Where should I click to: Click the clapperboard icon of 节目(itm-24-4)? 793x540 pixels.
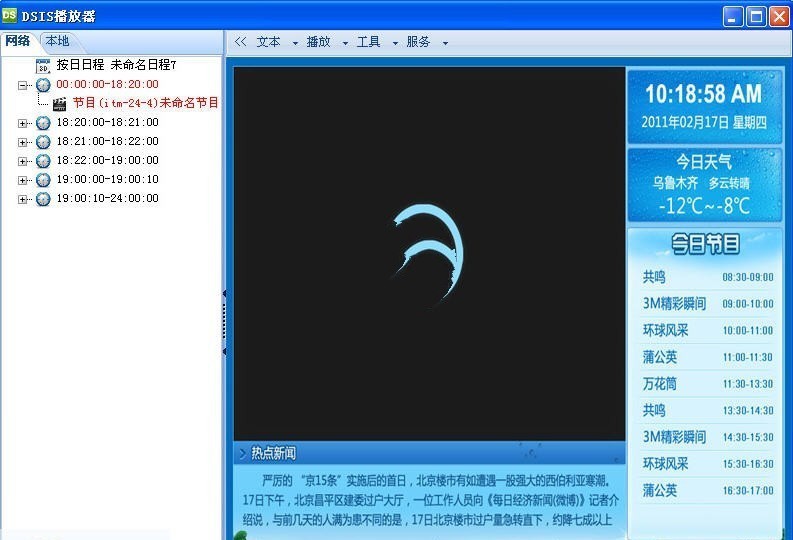(60, 103)
